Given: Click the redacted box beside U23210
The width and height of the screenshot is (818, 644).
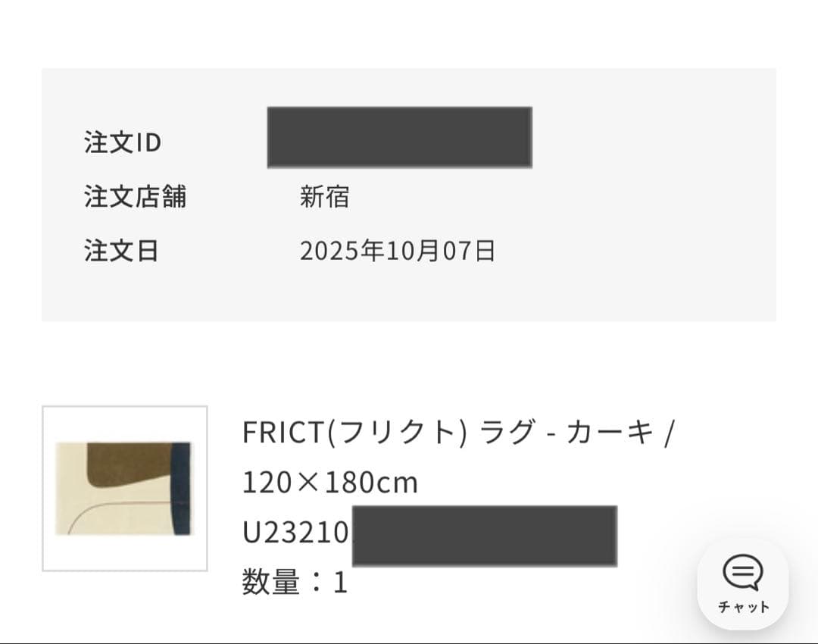Looking at the screenshot, I should coord(484,536).
